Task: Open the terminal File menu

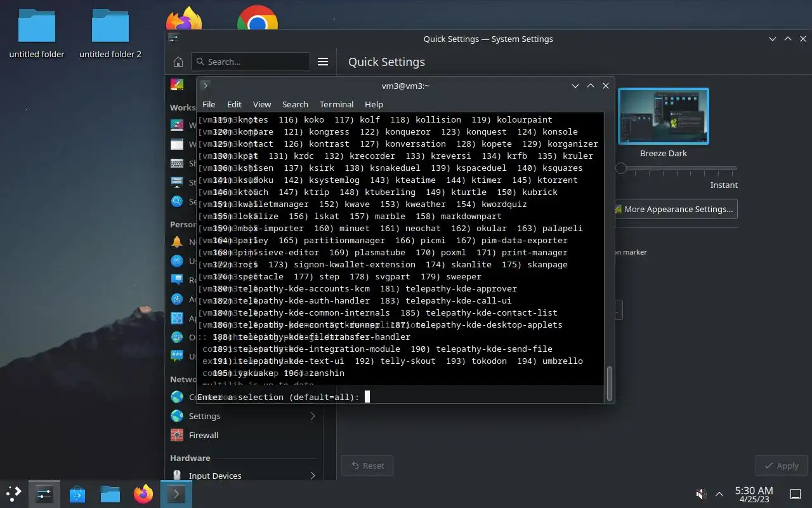Action: coord(209,104)
